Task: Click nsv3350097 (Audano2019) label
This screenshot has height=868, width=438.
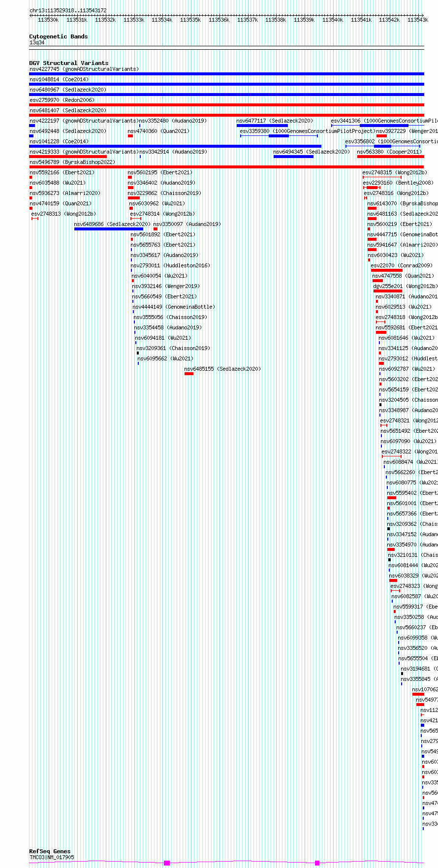Action: (188, 224)
